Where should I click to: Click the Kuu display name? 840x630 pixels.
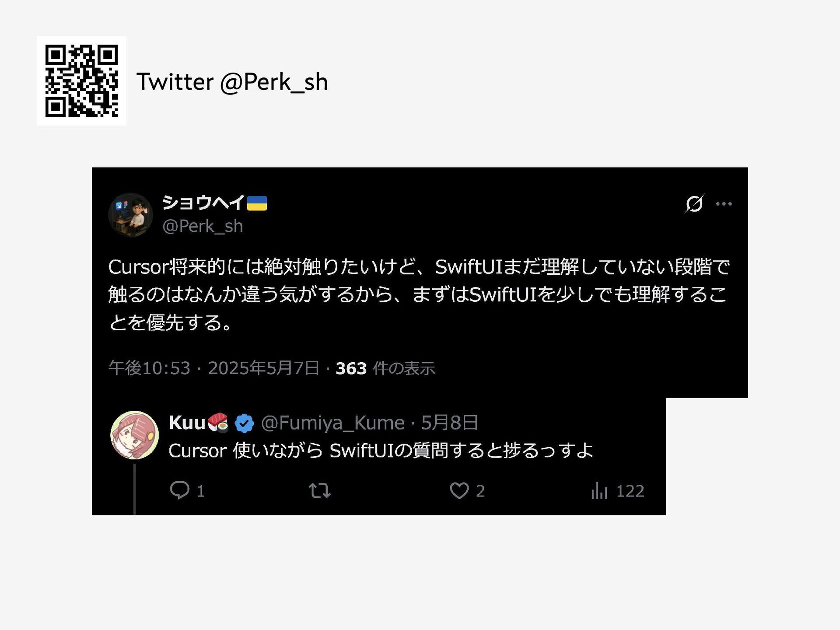pyautogui.click(x=187, y=423)
